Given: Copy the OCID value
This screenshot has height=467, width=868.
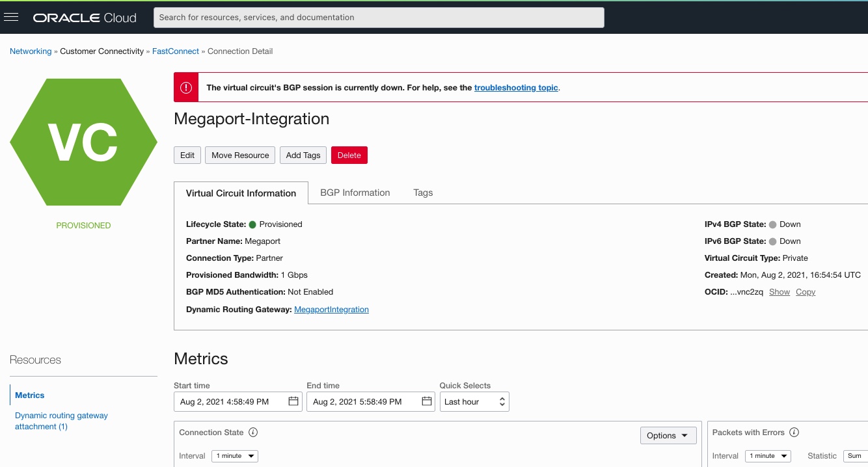Looking at the screenshot, I should pos(806,292).
